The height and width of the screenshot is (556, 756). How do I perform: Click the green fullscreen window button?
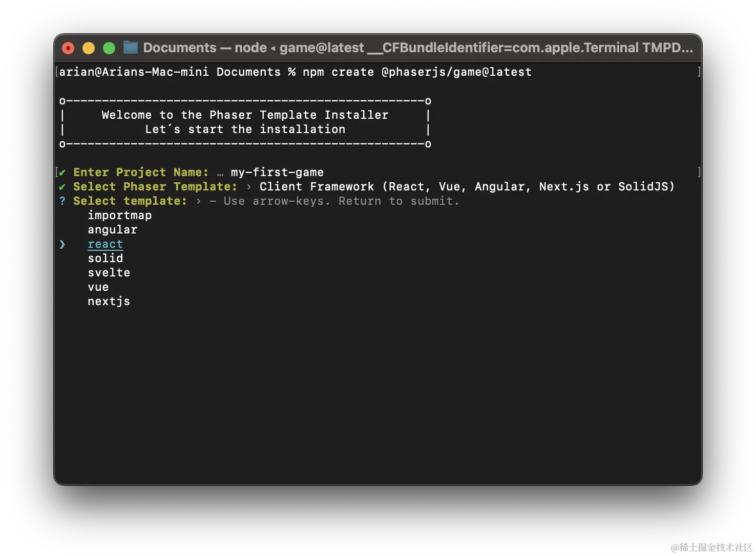(109, 48)
